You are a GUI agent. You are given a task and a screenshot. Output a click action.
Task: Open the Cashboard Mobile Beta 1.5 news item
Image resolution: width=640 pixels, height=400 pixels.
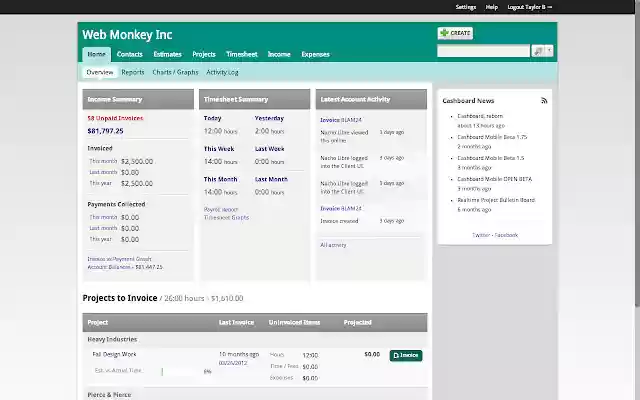click(491, 158)
